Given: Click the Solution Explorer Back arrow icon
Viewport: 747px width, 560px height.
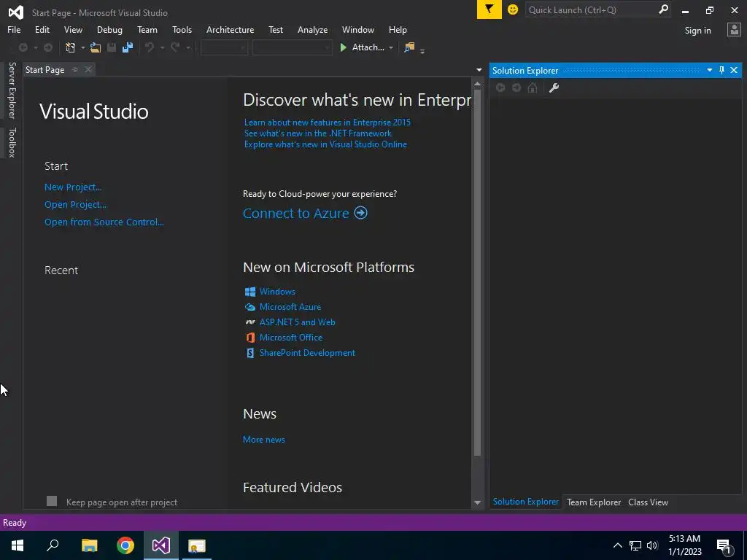Looking at the screenshot, I should 500,87.
